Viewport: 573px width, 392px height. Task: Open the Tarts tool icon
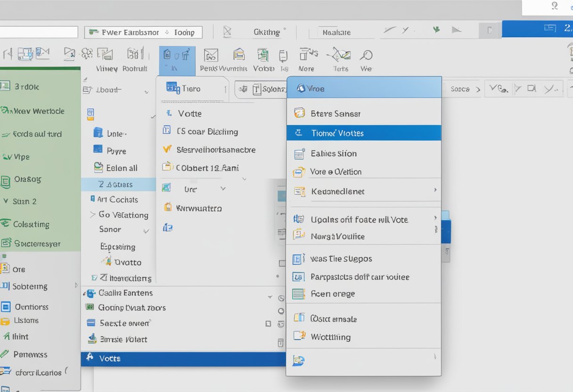pyautogui.click(x=340, y=55)
